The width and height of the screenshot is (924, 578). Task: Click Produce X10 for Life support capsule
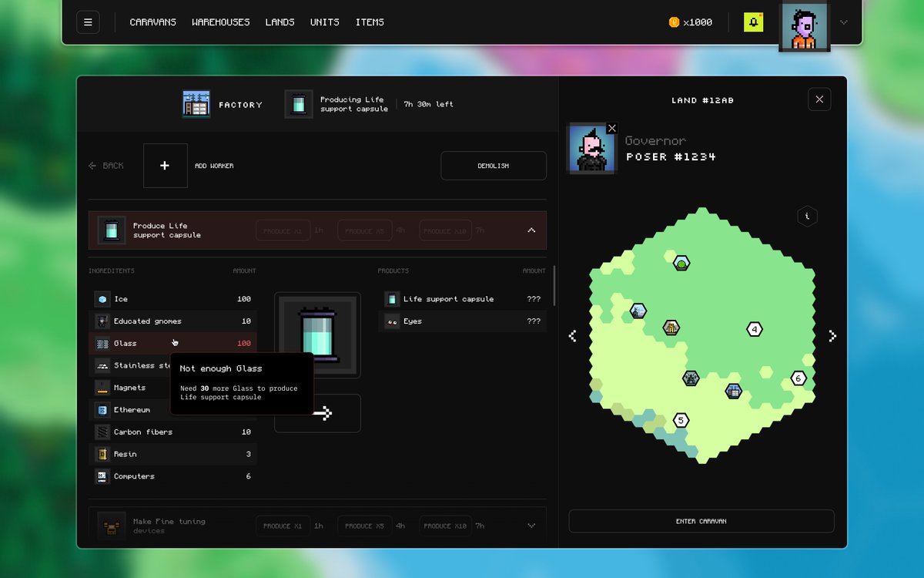point(446,230)
